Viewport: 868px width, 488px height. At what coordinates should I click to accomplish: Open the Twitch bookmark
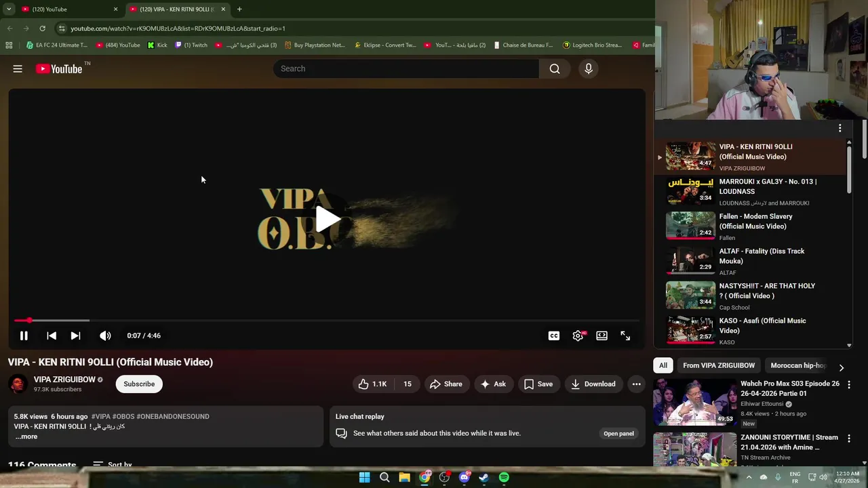coord(191,45)
